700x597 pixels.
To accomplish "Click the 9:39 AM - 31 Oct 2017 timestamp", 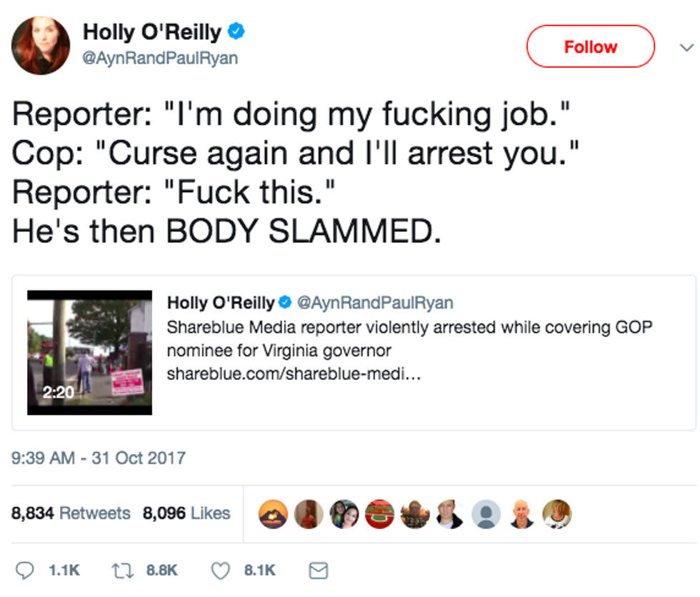I will (99, 458).
